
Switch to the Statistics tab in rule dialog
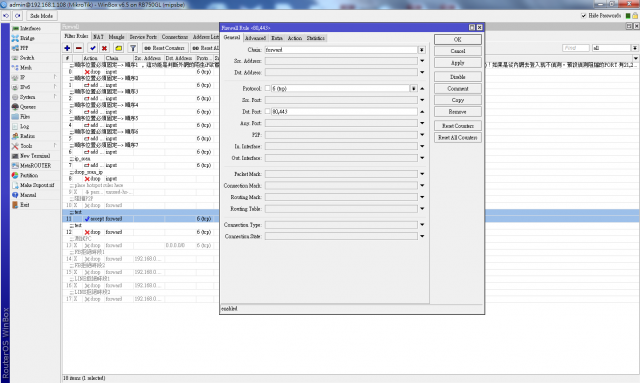(316, 38)
